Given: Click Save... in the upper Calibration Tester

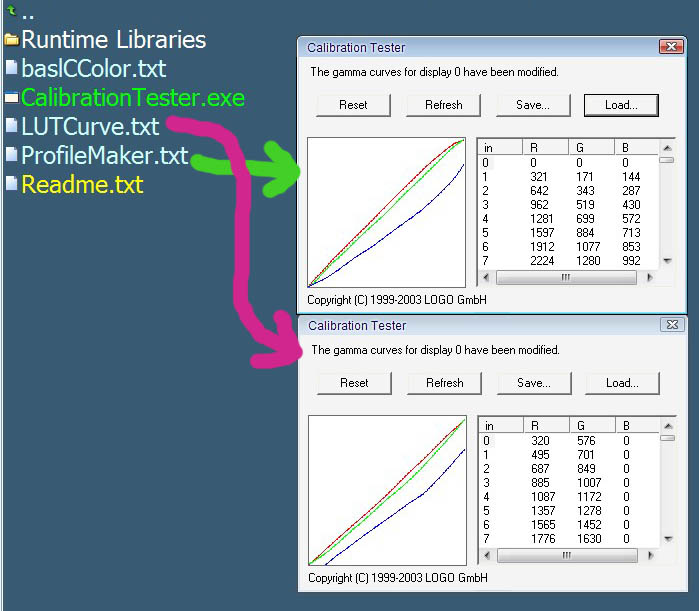Looking at the screenshot, I should click(x=533, y=105).
